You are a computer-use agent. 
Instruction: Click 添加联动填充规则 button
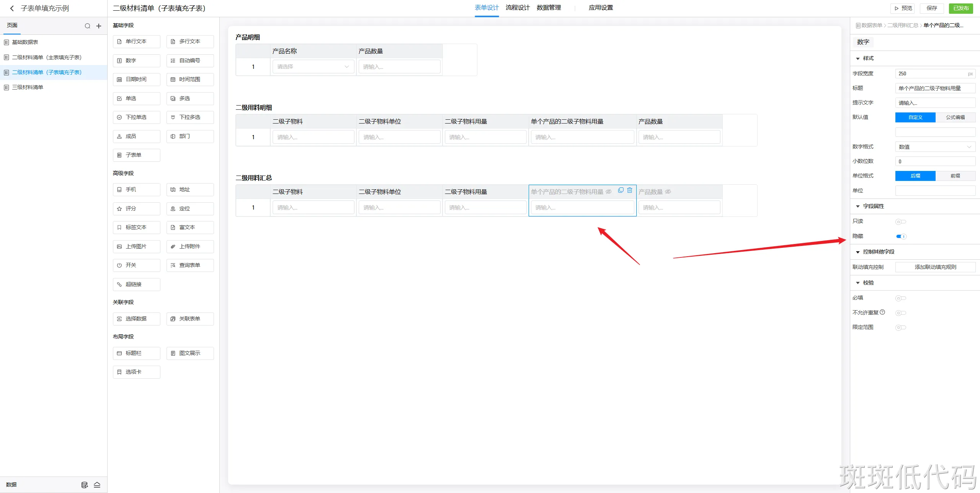(x=935, y=267)
